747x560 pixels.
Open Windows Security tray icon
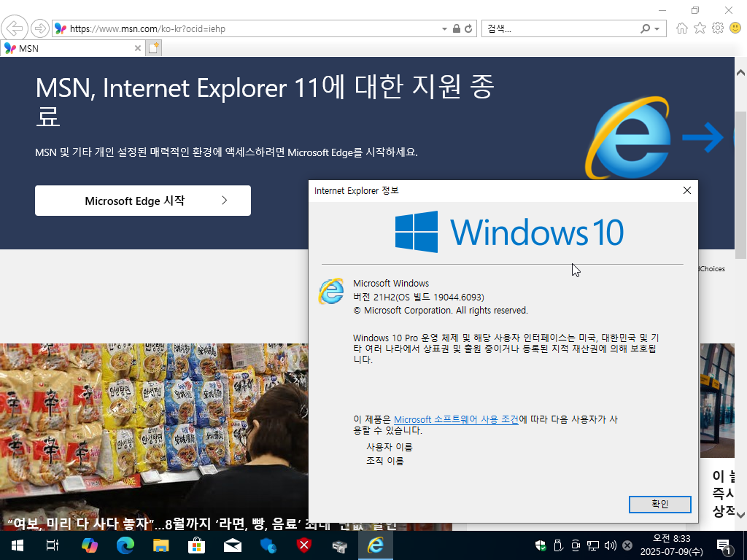[x=541, y=545]
